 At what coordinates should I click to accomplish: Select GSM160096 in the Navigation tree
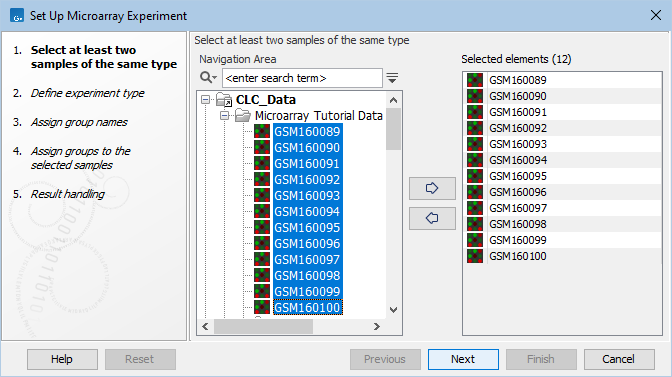point(307,243)
